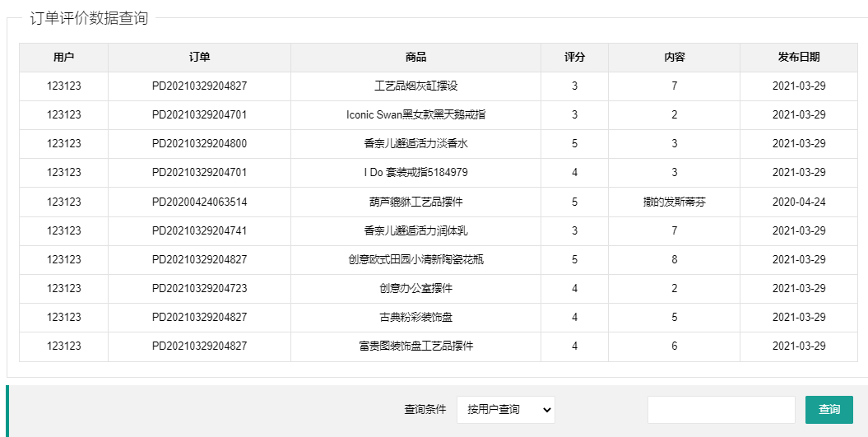The image size is (868, 437).
Task: Select product 创意欧式田园小清新陶瓷花瓶
Action: pyautogui.click(x=415, y=259)
